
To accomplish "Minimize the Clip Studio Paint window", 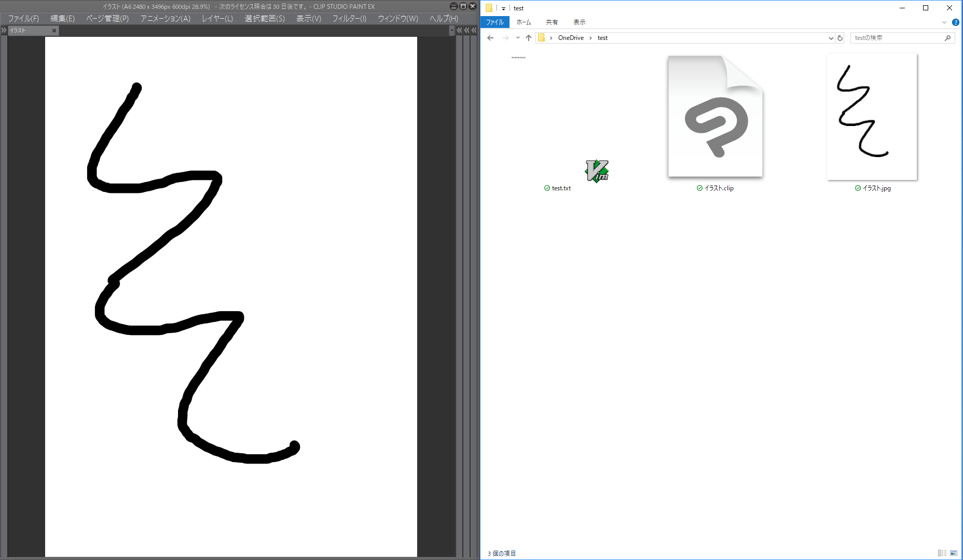I will click(x=453, y=6).
